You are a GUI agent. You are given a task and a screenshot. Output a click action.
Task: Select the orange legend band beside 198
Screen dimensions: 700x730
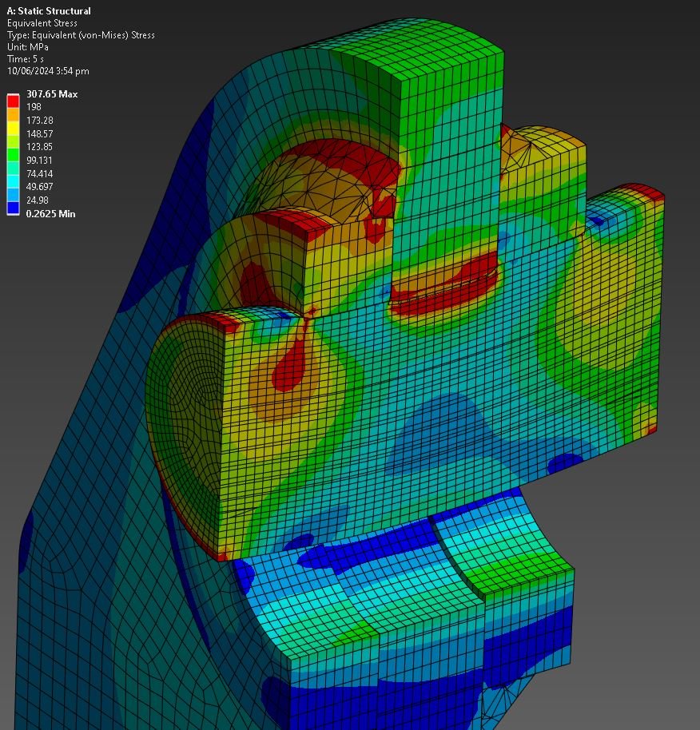point(13,114)
